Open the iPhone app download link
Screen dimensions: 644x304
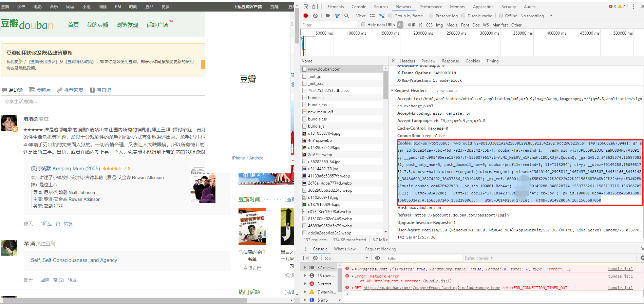[238, 158]
